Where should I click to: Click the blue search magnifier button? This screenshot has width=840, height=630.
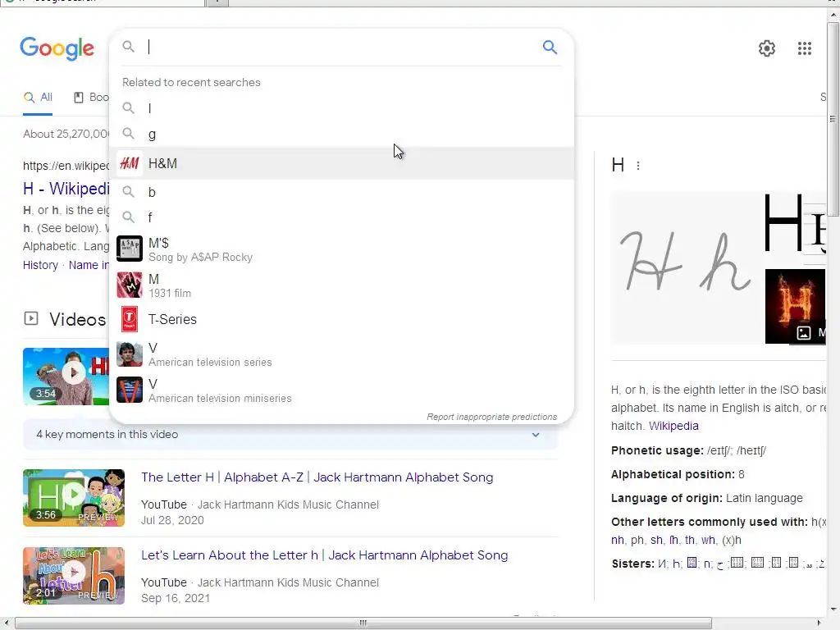[550, 47]
